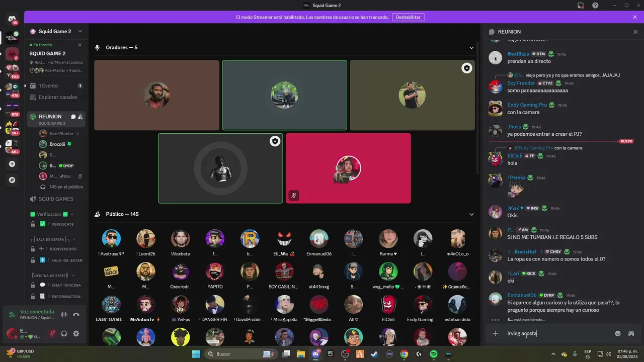Select first speaker tile with brown background
The image size is (644, 362).
157,96
